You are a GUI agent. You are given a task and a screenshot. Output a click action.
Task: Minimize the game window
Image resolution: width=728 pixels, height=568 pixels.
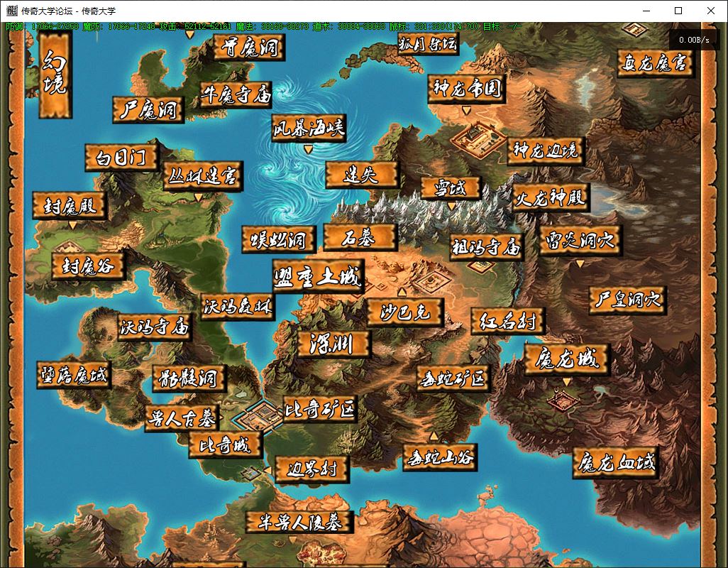[x=646, y=11]
